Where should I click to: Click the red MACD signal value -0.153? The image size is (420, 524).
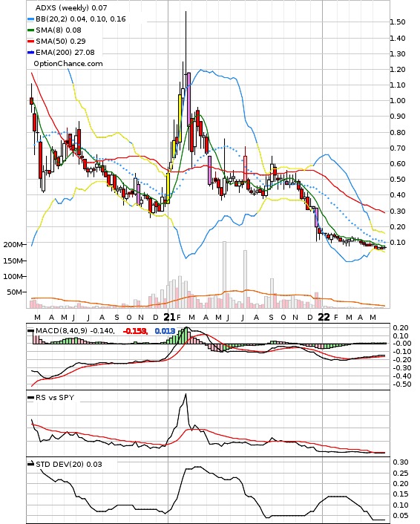pos(134,331)
